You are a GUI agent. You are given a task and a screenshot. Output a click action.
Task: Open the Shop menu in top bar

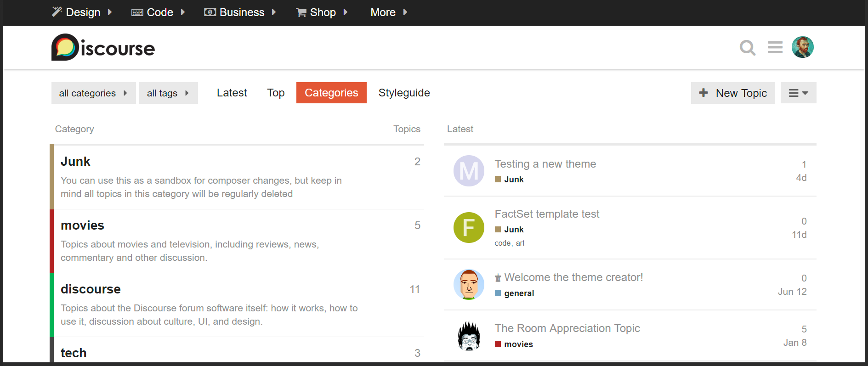tap(322, 12)
